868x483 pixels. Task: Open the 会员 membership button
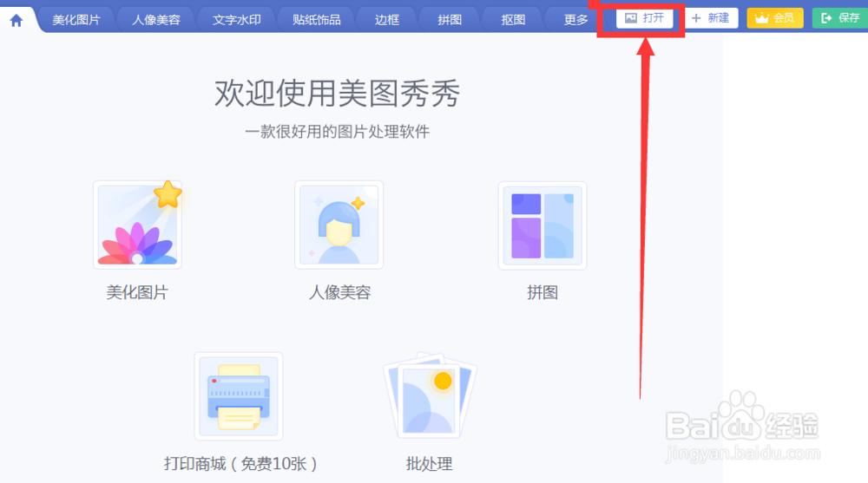point(775,18)
